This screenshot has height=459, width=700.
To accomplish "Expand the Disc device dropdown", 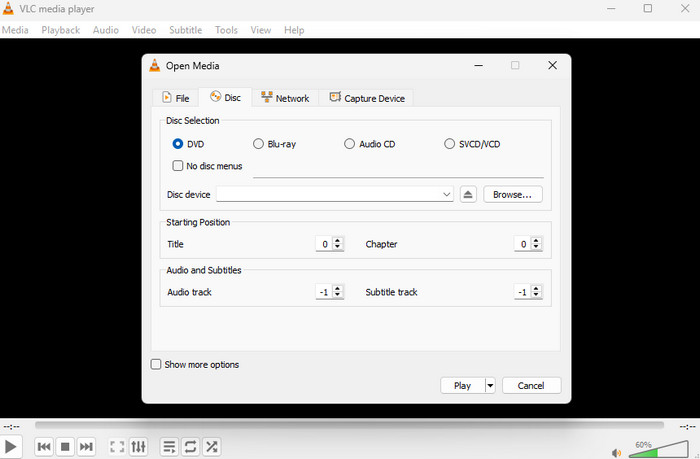I will (x=446, y=194).
